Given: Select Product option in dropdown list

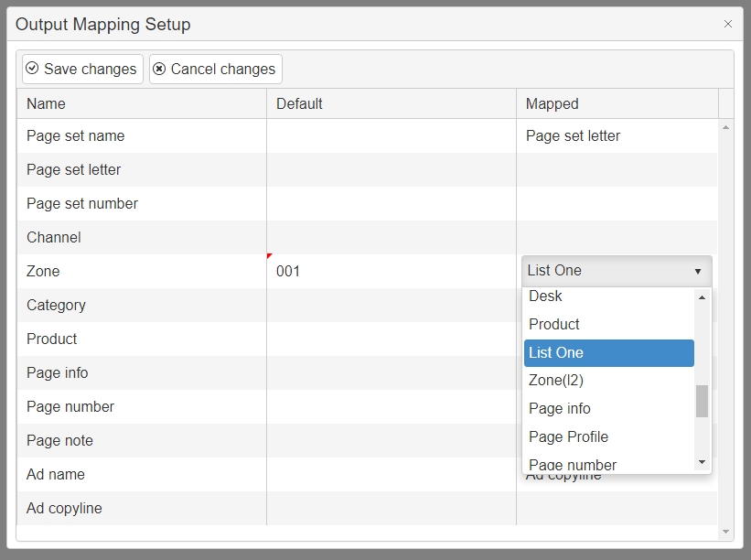Looking at the screenshot, I should [554, 324].
